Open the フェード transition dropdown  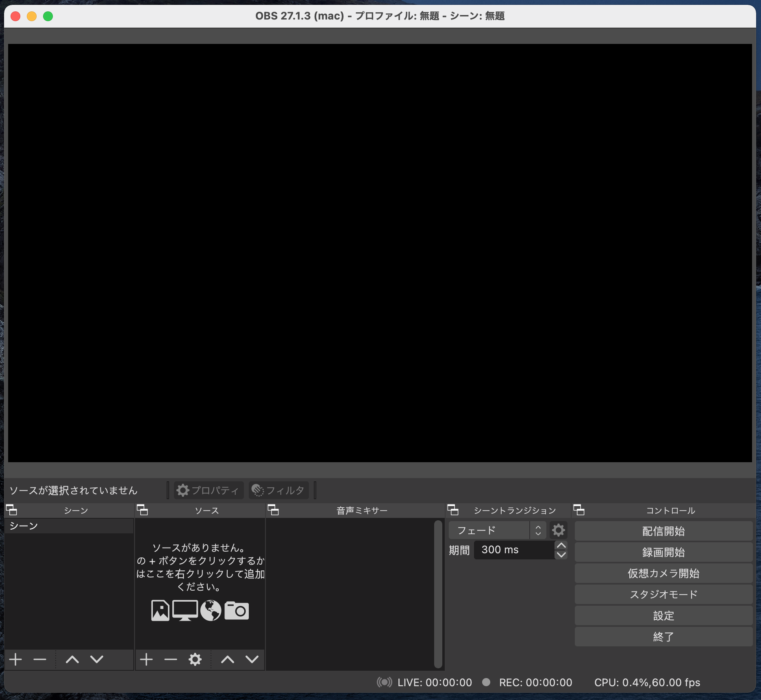point(497,530)
